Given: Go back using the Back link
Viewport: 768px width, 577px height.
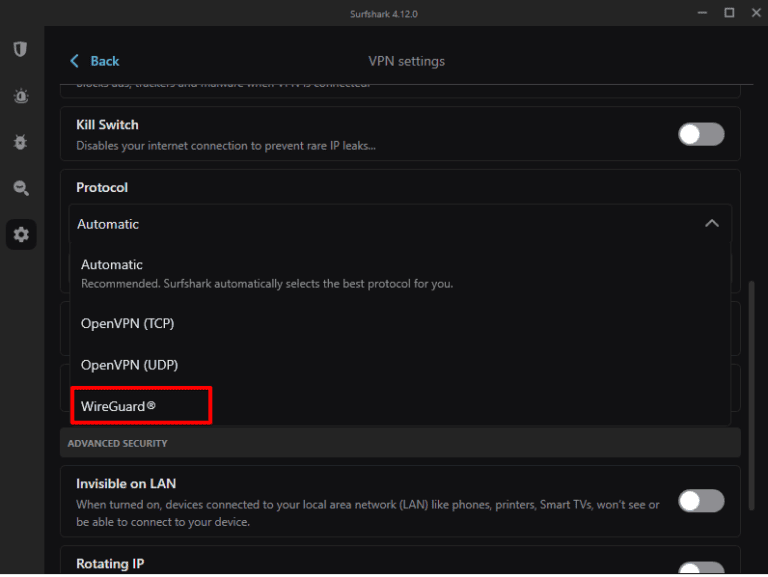Looking at the screenshot, I should [104, 61].
